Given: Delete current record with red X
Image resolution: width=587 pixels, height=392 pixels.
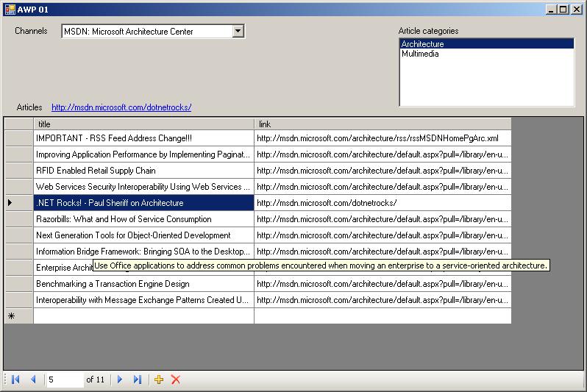Looking at the screenshot, I should pos(175,379).
